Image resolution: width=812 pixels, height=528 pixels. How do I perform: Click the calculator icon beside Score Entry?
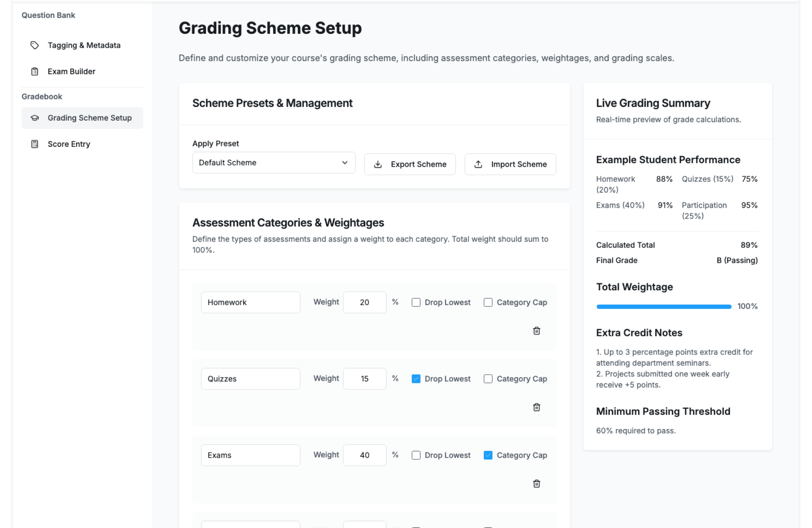point(35,144)
